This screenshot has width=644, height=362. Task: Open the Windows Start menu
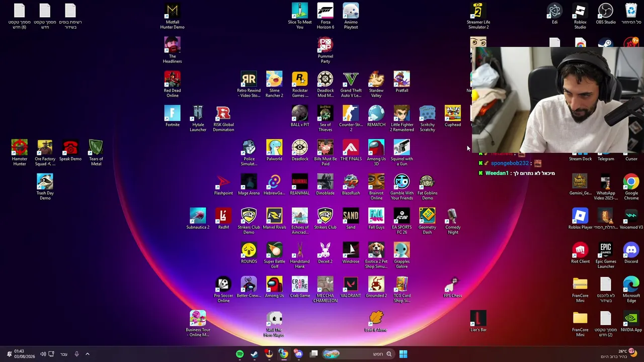tap(403, 354)
